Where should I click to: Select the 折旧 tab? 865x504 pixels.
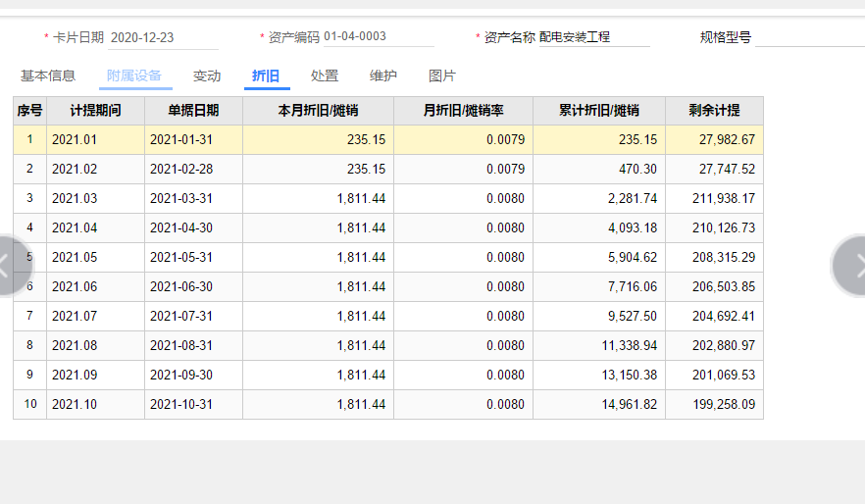[x=266, y=76]
